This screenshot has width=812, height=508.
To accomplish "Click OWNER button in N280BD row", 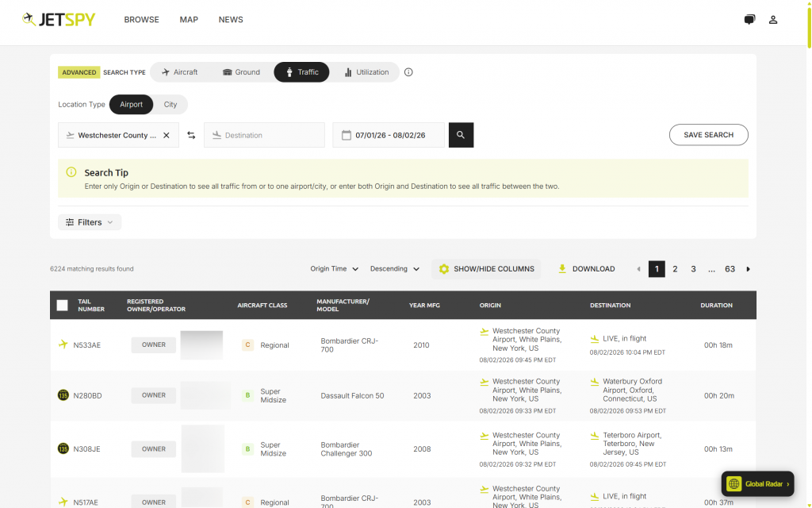I will click(x=153, y=395).
